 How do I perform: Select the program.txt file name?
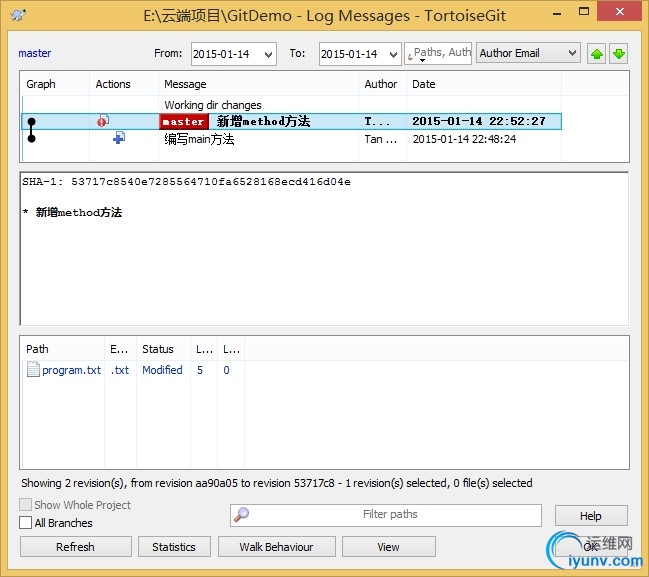click(72, 370)
